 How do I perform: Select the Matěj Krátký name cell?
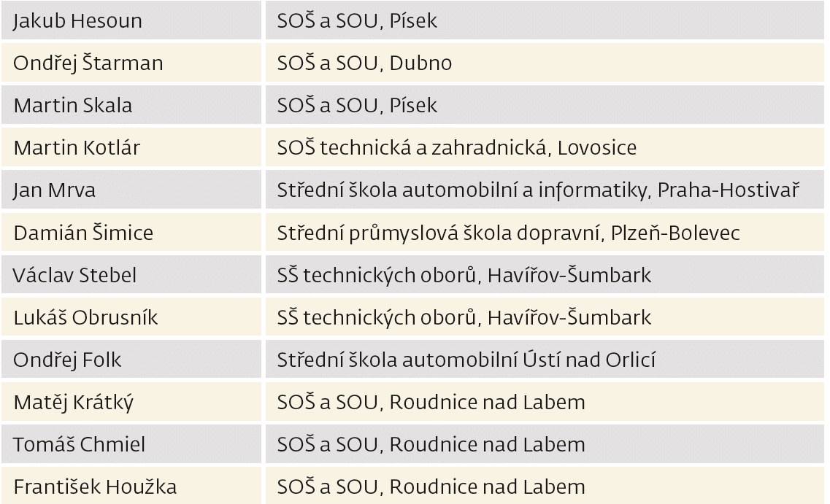(x=73, y=402)
